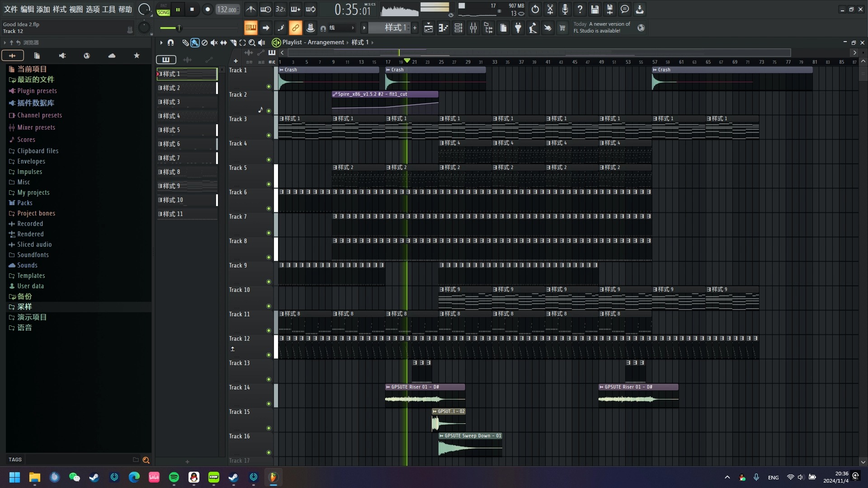Click the BPM tempo input field 132.000
This screenshot has width=868, height=488.
[x=227, y=9]
